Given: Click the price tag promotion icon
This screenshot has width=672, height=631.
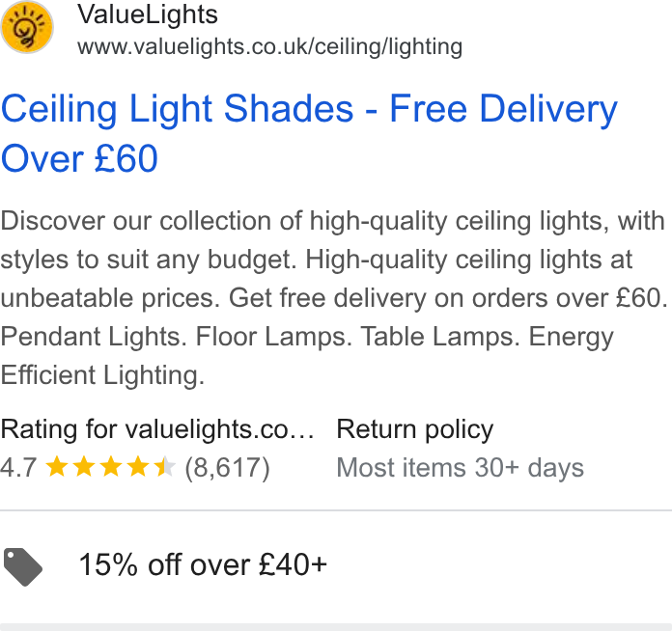Looking at the screenshot, I should coord(23,566).
